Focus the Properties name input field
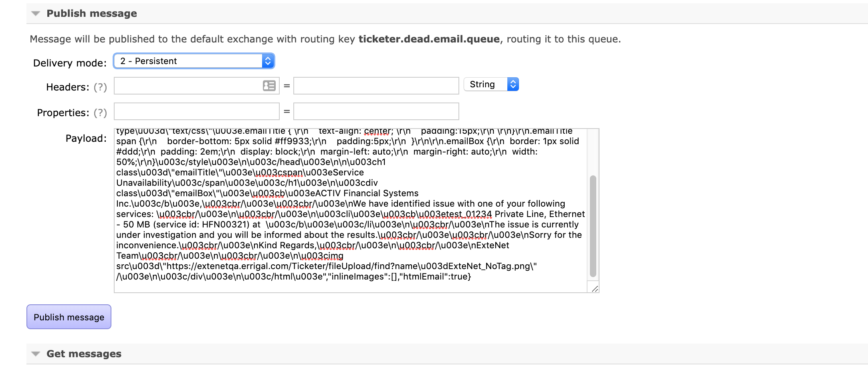868x366 pixels. tap(196, 111)
